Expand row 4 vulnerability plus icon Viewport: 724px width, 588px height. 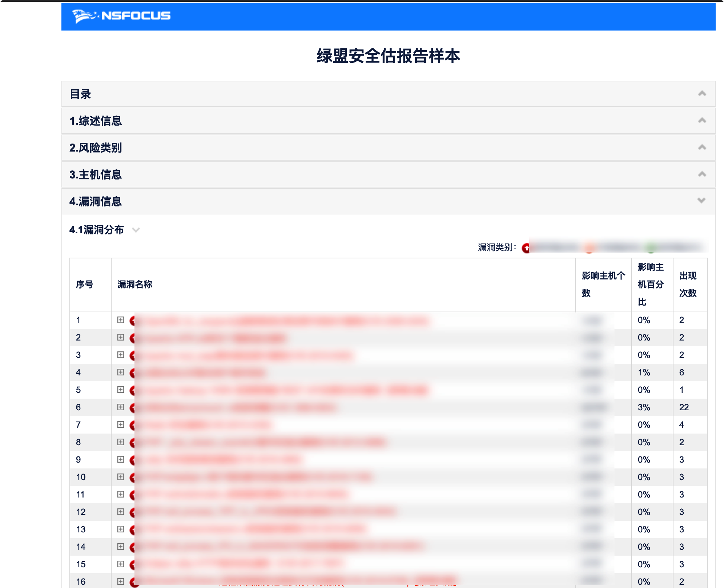tap(121, 372)
